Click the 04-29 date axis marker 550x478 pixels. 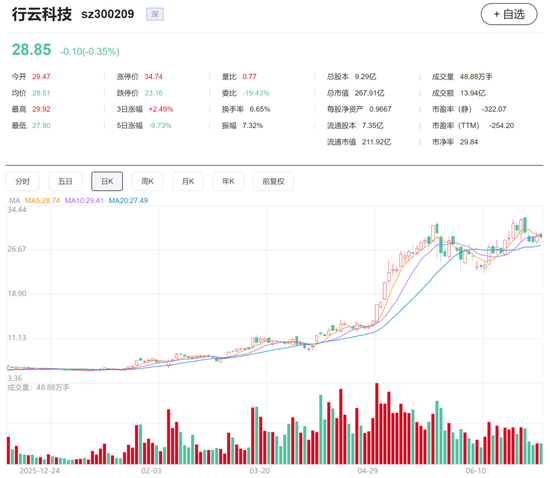(x=368, y=471)
